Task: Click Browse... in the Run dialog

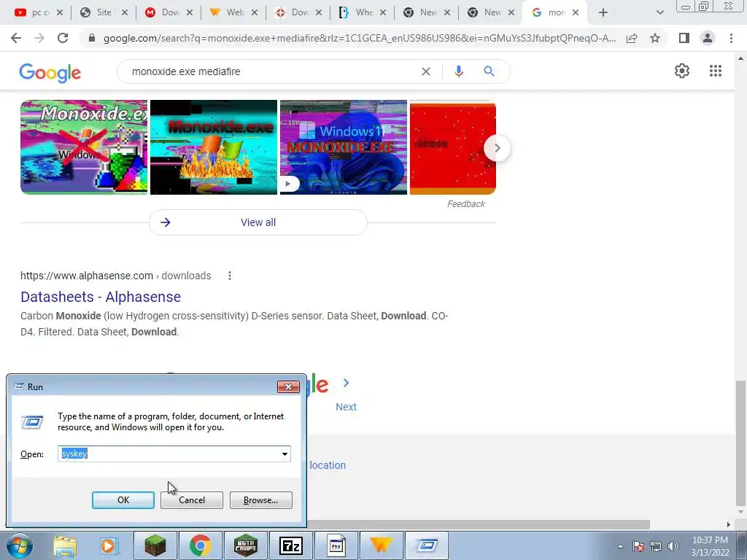Action: [x=260, y=500]
